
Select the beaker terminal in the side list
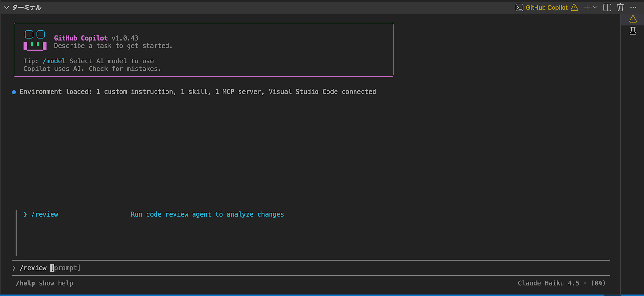click(633, 31)
